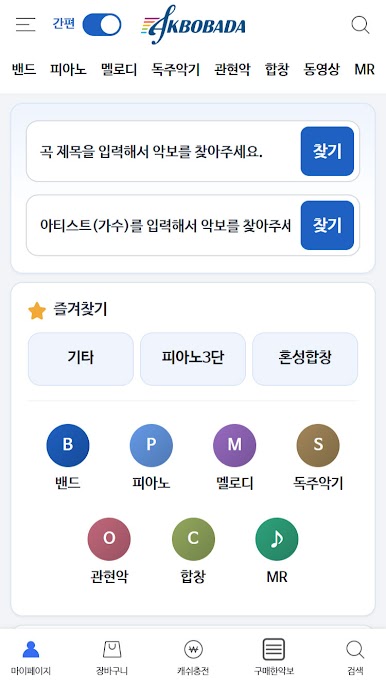Click the artist name search field
This screenshot has height=686, width=386.
(x=164, y=225)
